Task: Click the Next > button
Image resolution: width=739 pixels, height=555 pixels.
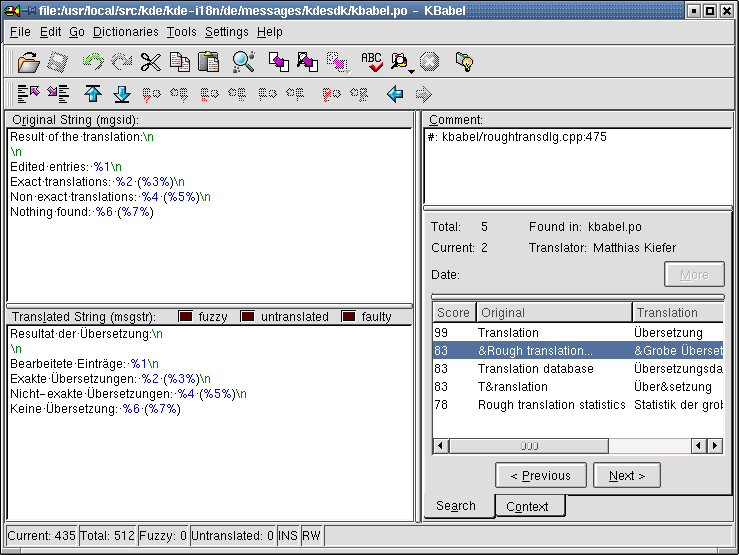Action: [x=627, y=475]
